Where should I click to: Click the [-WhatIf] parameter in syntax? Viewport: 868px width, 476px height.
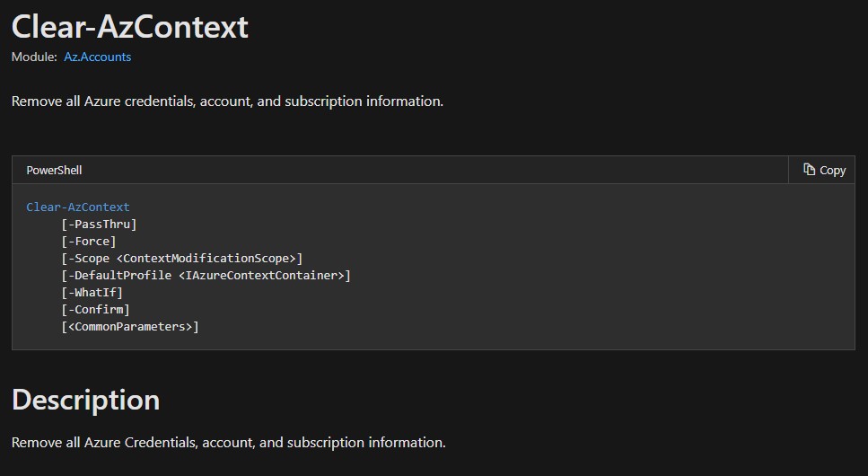coord(92,292)
